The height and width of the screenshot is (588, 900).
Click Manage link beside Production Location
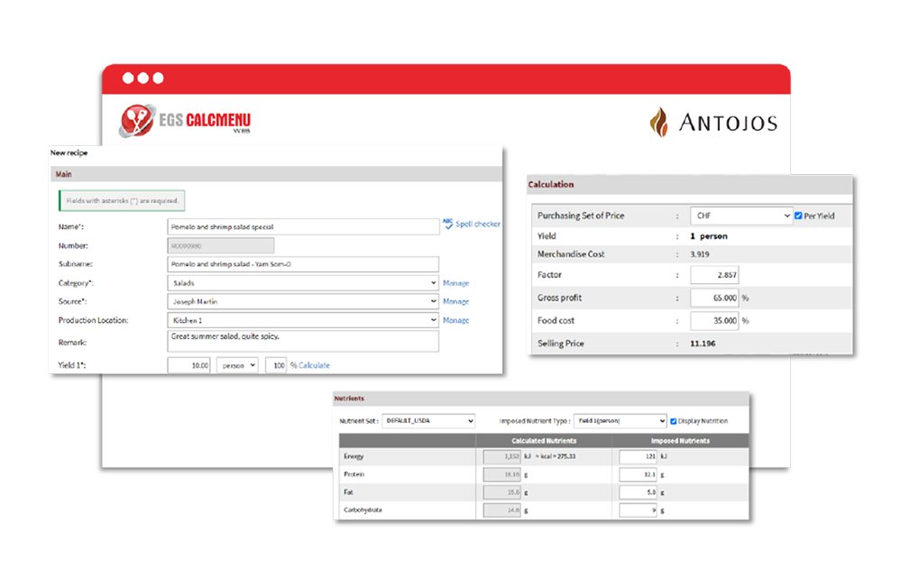[x=455, y=320]
